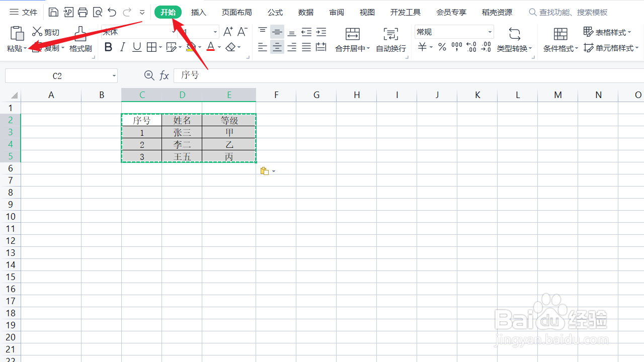The image size is (644, 362).
Task: Click Merge and Center (合并居中) icon
Action: (353, 34)
